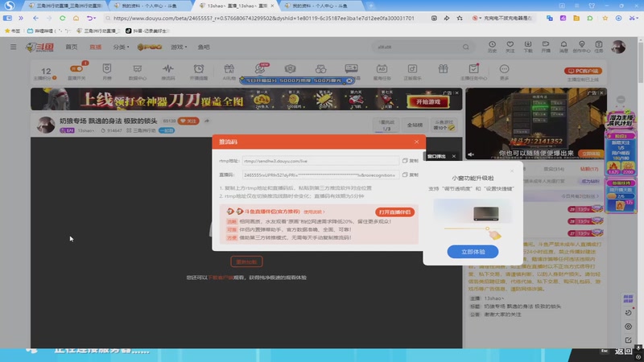
Task: Dismiss the blue 今日开播瓜分 tooltip
Action: coord(349,80)
